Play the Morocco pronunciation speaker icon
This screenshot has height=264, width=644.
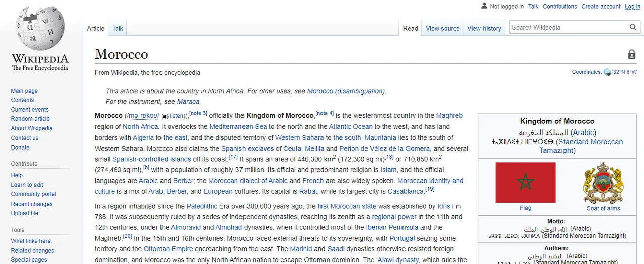coord(165,116)
